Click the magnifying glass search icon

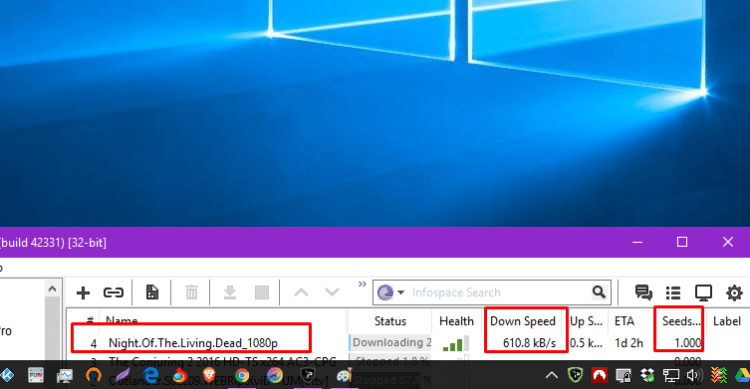pos(599,292)
